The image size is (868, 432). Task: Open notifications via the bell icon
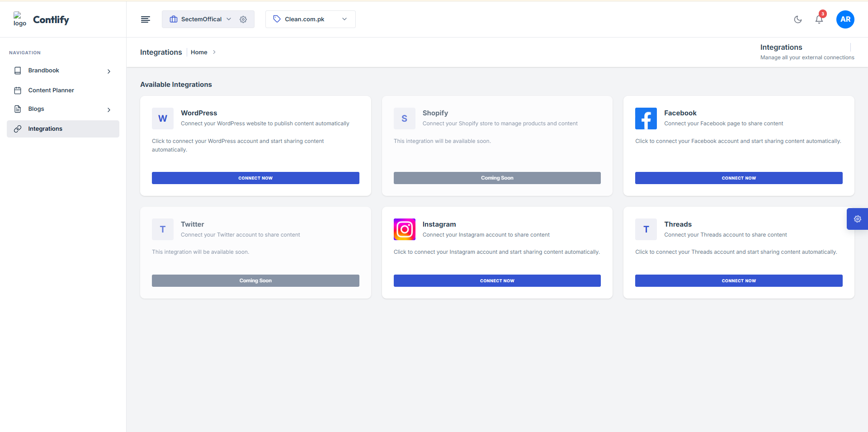[819, 19]
